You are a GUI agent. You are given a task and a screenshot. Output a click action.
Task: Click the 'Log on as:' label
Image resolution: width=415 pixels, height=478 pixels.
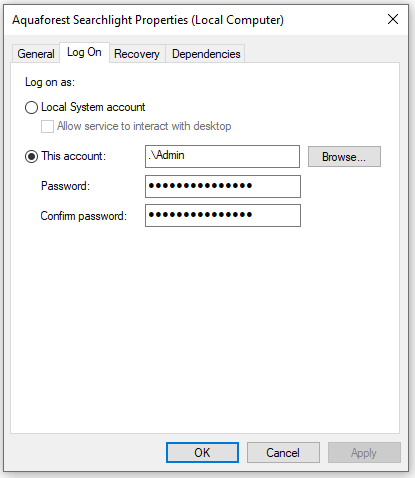click(x=50, y=82)
